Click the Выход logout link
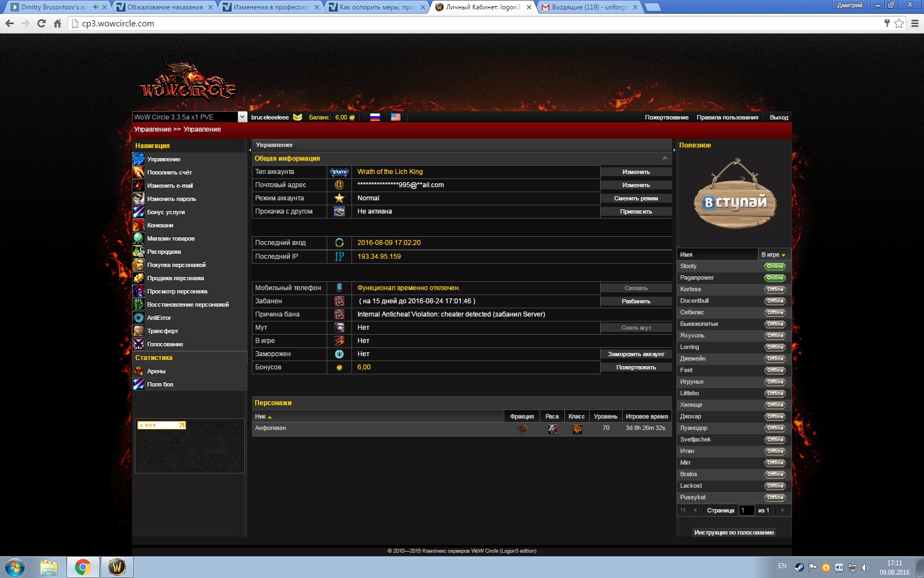This screenshot has height=578, width=924. pyautogui.click(x=779, y=117)
